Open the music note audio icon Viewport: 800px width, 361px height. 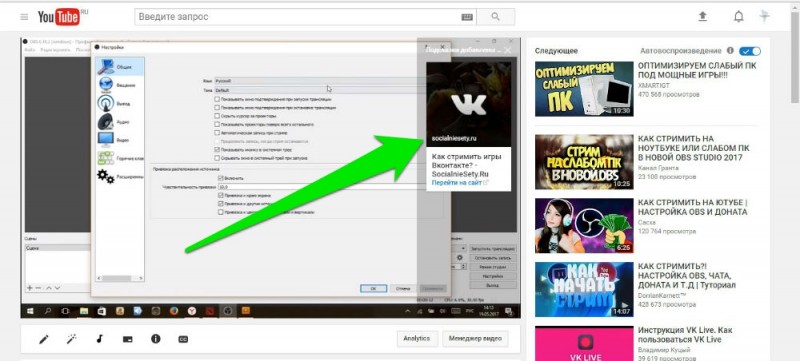(99, 339)
